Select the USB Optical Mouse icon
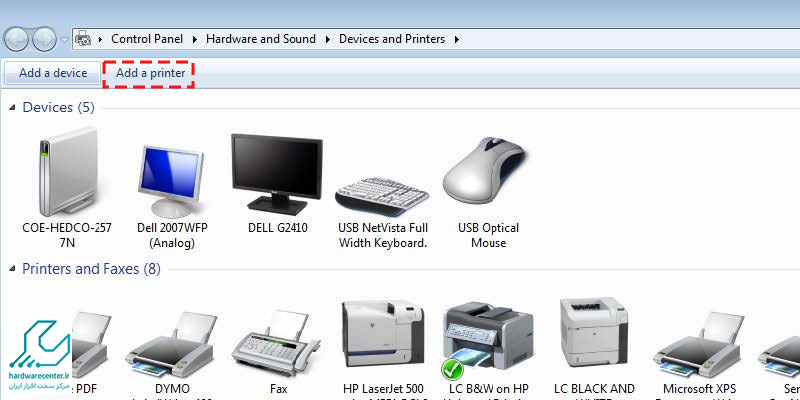Screen dimensions: 800x400 (485, 172)
